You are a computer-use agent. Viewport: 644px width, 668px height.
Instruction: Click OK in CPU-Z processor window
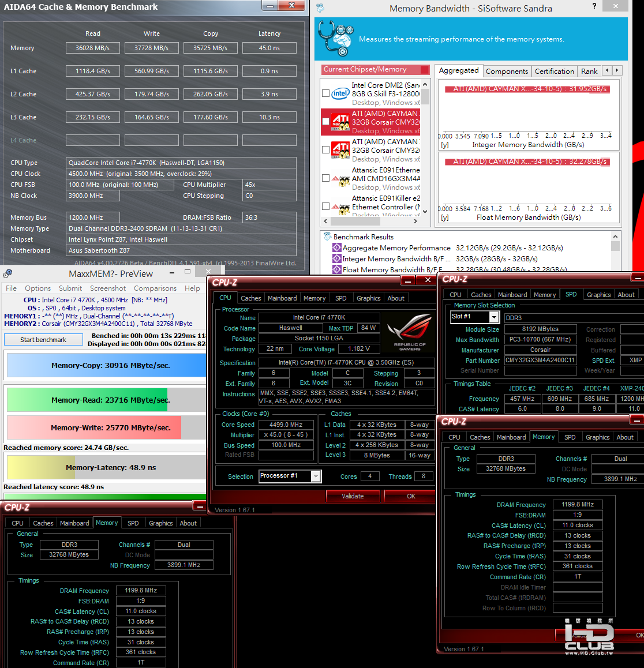410,496
